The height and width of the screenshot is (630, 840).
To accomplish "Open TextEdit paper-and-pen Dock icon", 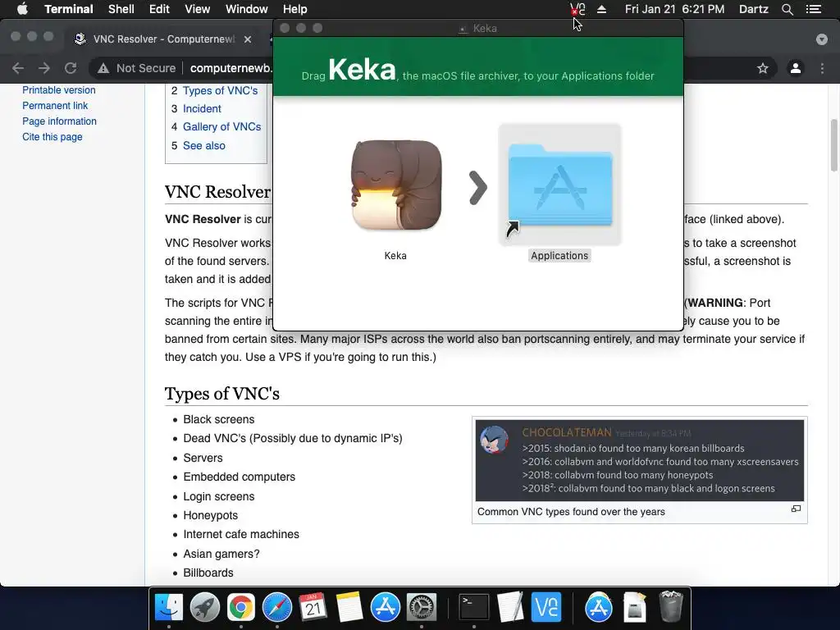I will [510, 608].
